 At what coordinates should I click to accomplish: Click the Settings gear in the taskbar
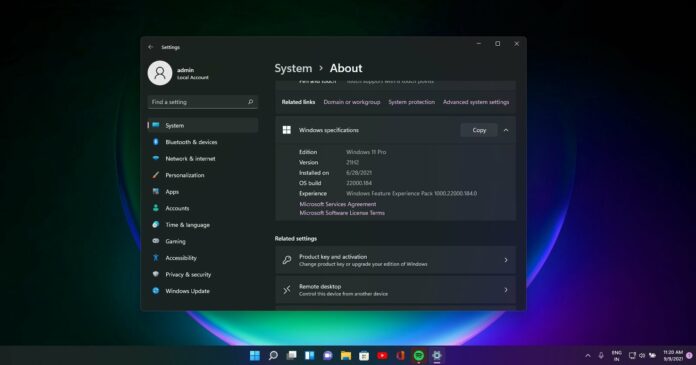pos(437,355)
